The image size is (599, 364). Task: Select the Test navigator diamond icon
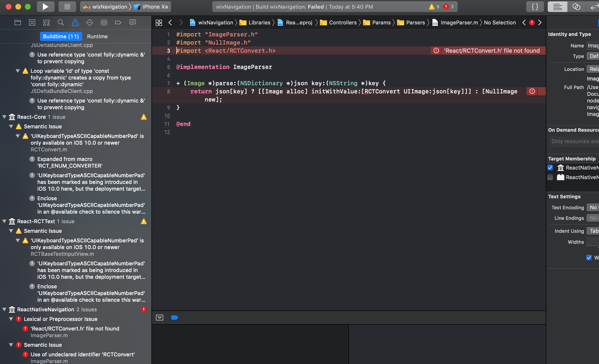pos(89,22)
